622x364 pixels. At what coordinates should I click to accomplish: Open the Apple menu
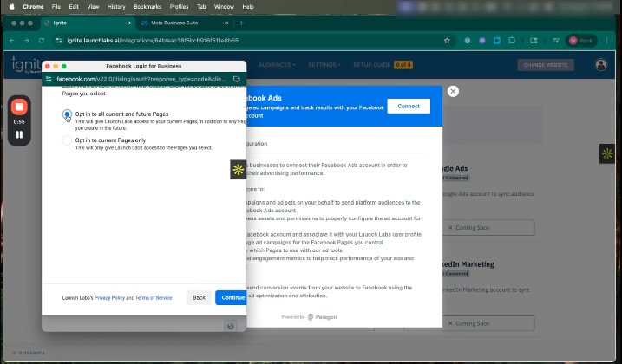point(11,6)
